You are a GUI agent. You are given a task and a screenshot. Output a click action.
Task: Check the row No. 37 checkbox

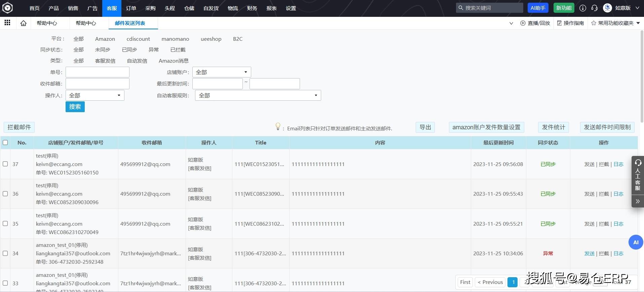(5, 164)
